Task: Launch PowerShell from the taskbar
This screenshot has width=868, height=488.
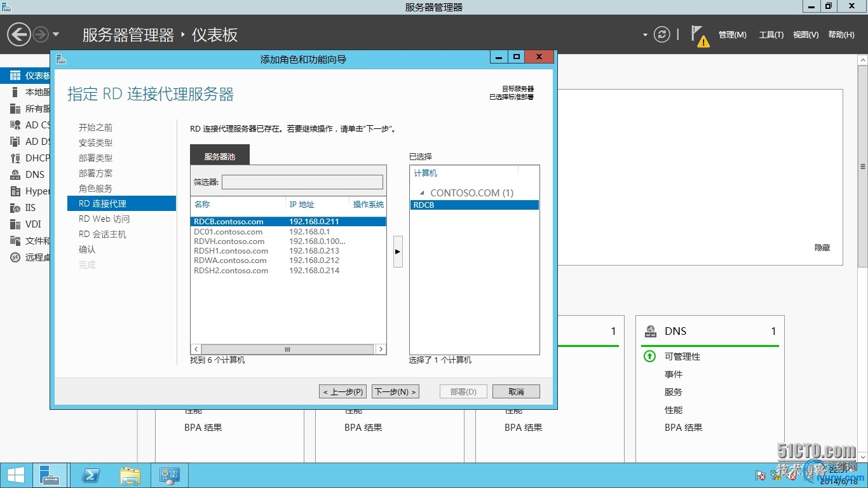Action: tap(91, 475)
